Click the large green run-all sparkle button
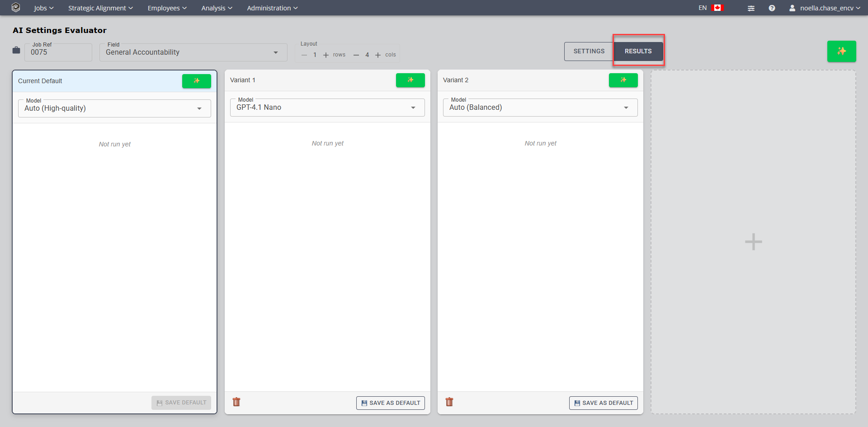This screenshot has height=427, width=868. pos(841,51)
